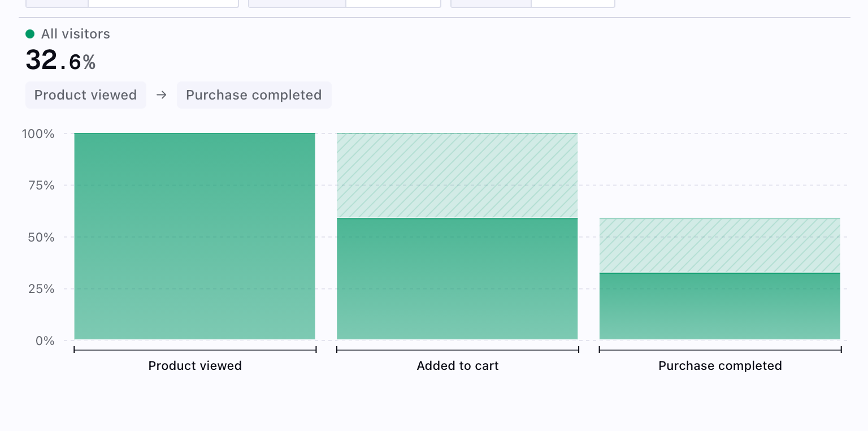This screenshot has width=868, height=431.
Task: Click the 0% label on the y-axis
Action: [46, 341]
